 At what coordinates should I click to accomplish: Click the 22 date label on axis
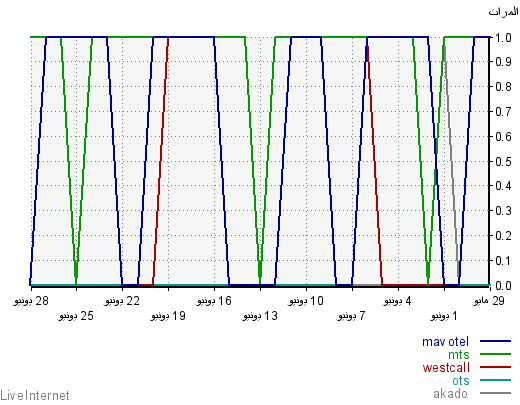tap(122, 301)
